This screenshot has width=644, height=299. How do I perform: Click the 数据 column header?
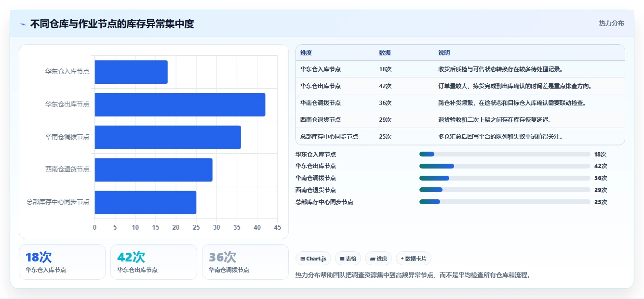coord(385,53)
